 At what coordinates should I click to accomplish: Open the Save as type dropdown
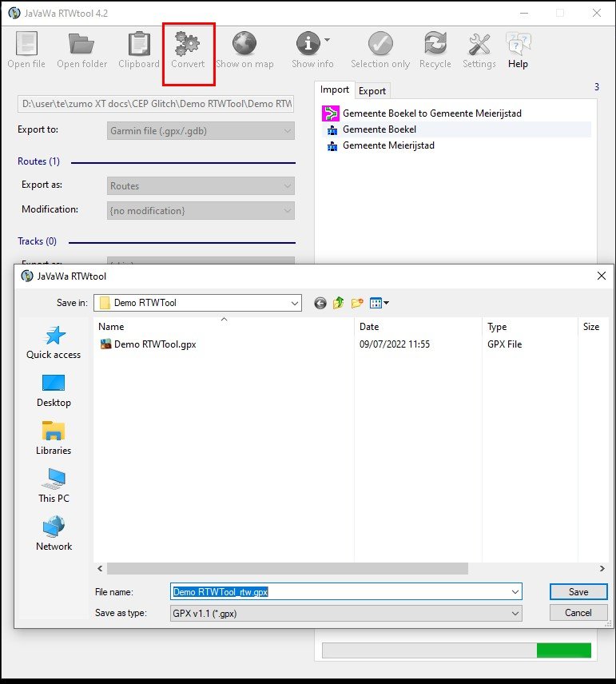click(346, 614)
